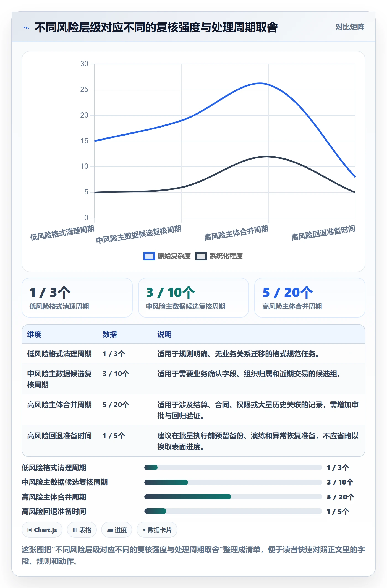Click x-axis label 高风险回退准备时间

click(x=323, y=233)
